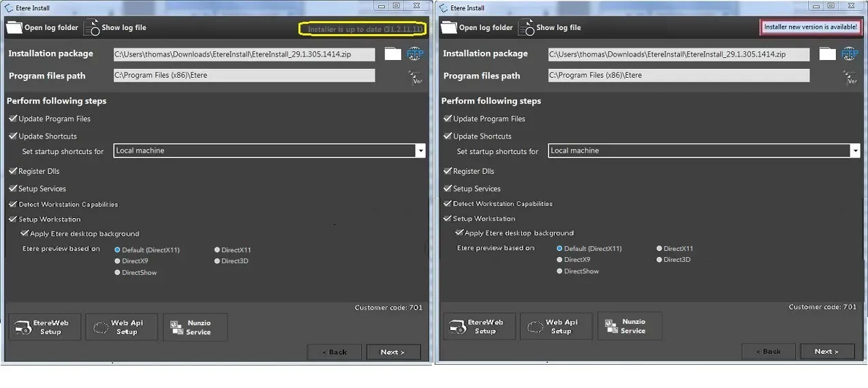Click 'Installer new version is available!' notice

click(810, 27)
